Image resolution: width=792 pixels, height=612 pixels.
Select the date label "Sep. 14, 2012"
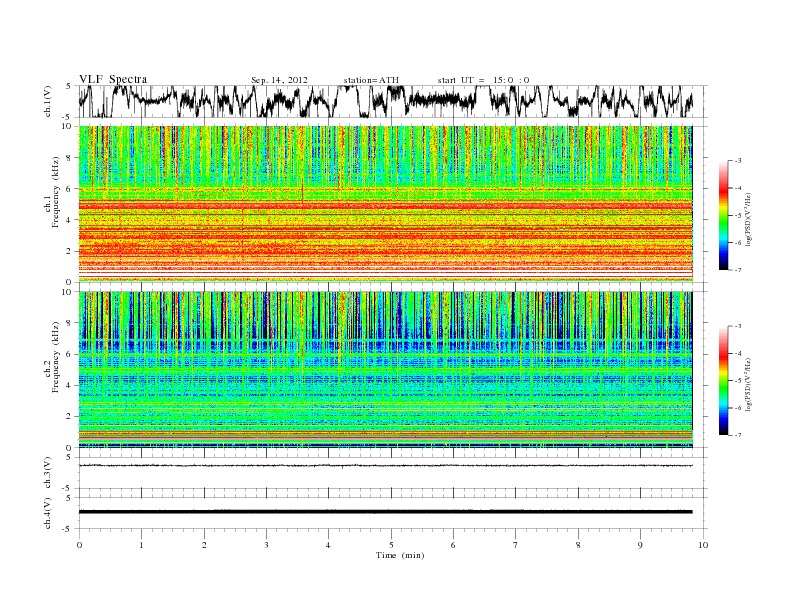279,80
